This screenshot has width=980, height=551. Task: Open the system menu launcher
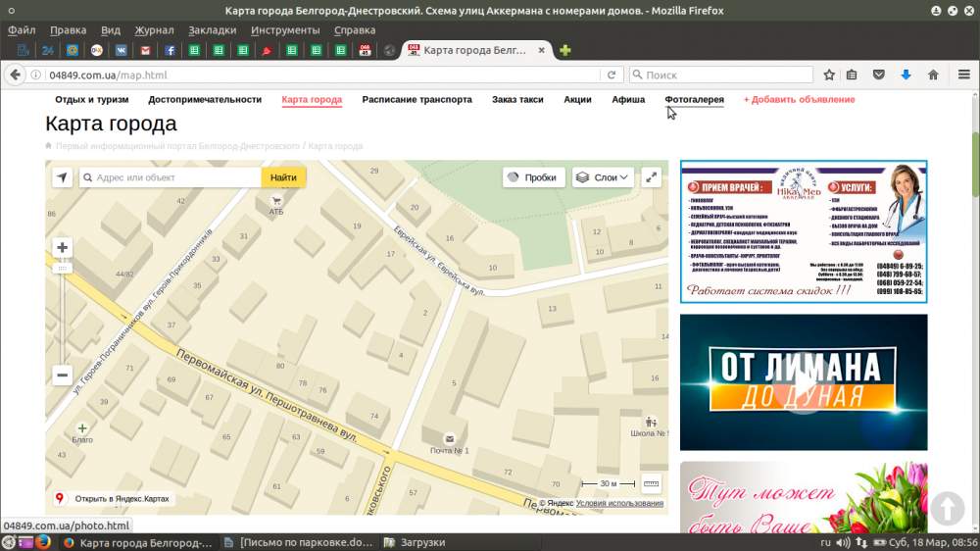(8, 542)
